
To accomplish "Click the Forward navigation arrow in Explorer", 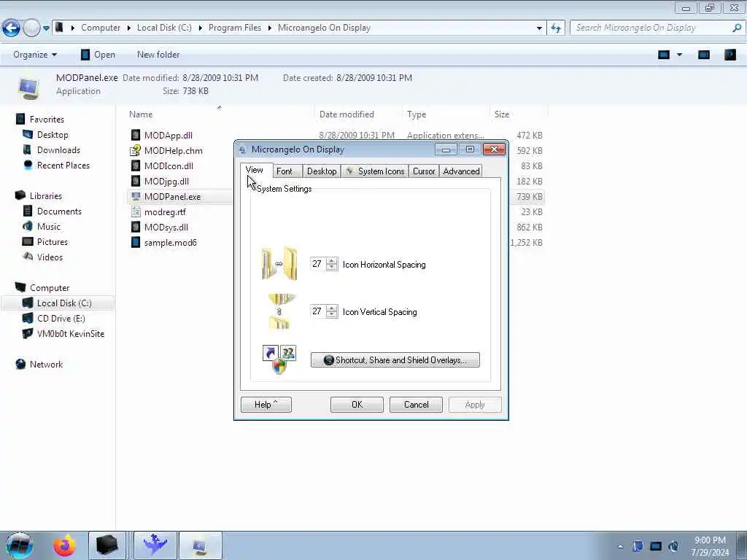I will pyautogui.click(x=31, y=28).
